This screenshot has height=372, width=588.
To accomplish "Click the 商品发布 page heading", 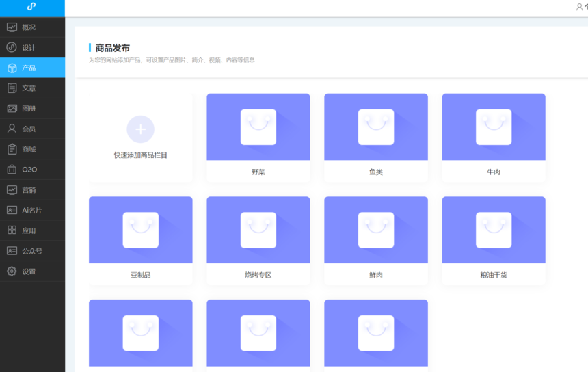I will pos(113,48).
